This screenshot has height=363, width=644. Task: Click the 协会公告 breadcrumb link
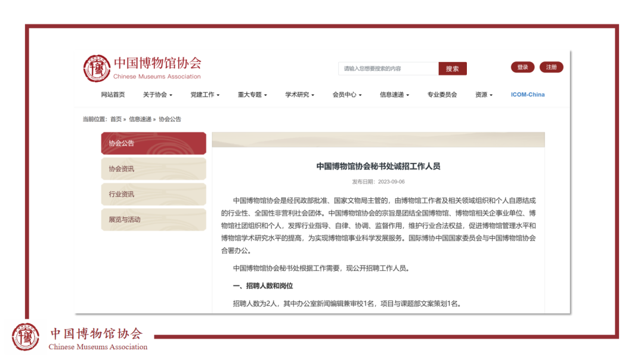170,119
